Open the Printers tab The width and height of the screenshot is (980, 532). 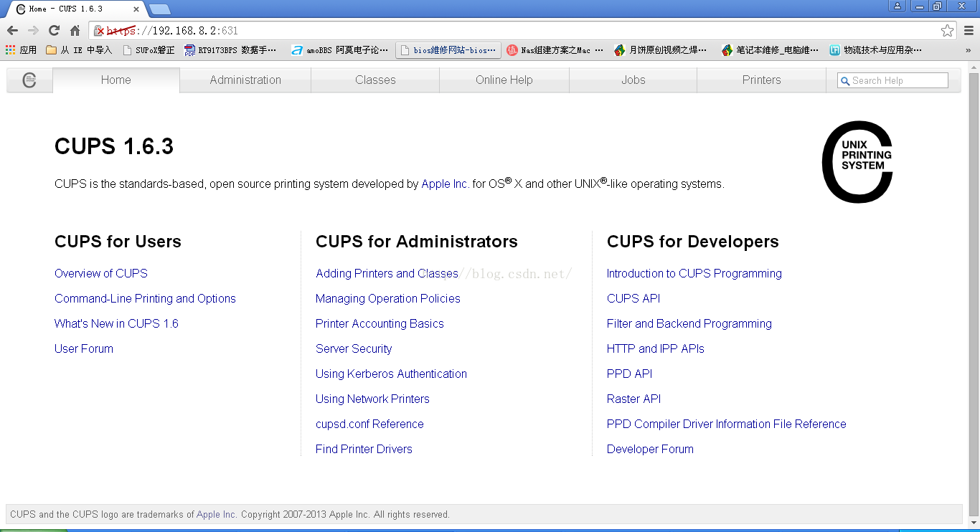pyautogui.click(x=762, y=80)
